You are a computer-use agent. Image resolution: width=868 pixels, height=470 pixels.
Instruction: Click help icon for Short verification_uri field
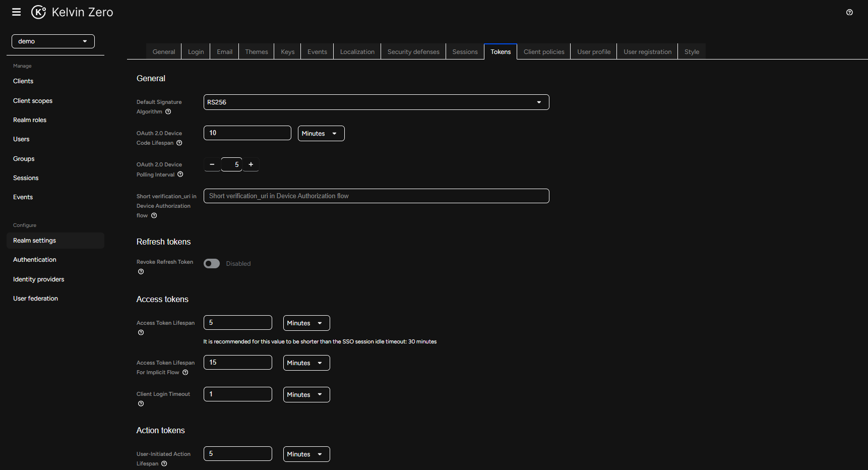tap(153, 215)
